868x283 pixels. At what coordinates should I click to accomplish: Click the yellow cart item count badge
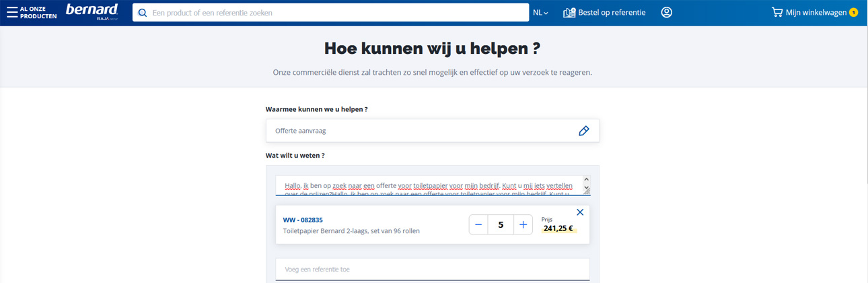853,12
